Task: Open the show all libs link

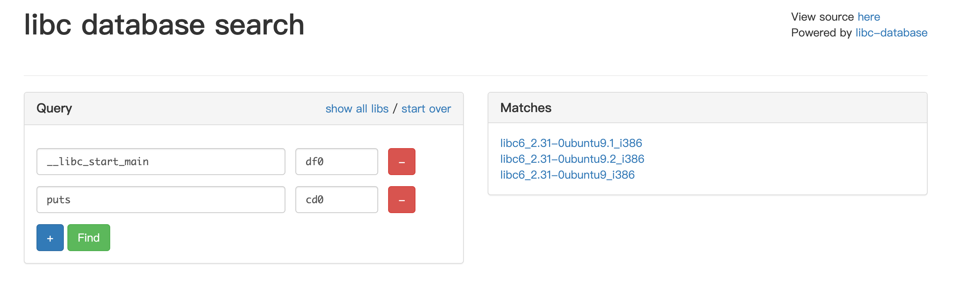Action: [357, 109]
